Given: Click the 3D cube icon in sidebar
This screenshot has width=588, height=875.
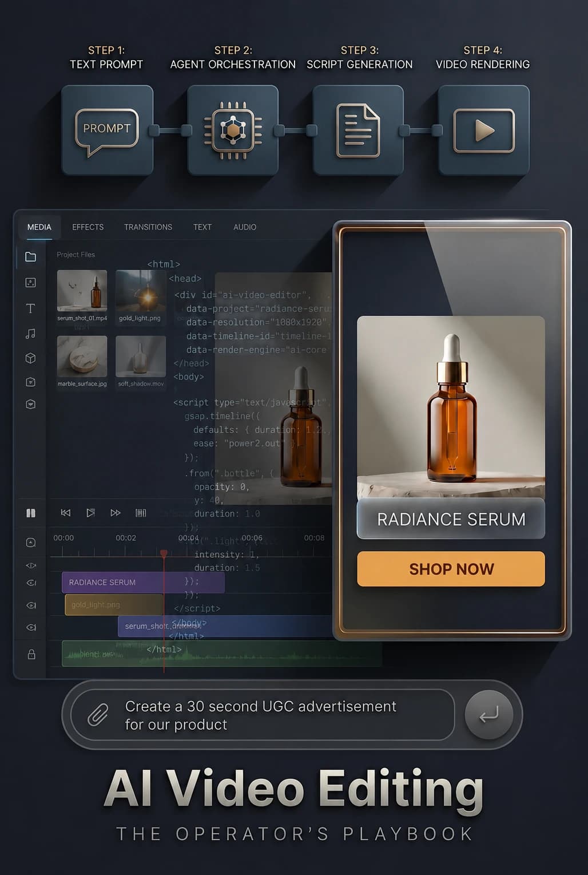Looking at the screenshot, I should 31,358.
